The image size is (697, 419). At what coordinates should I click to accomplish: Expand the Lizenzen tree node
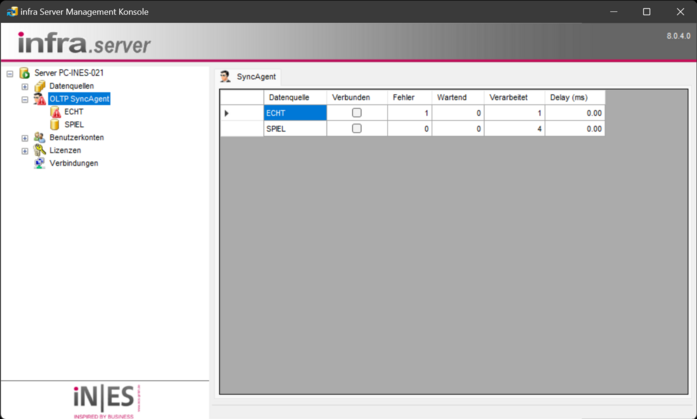click(25, 151)
